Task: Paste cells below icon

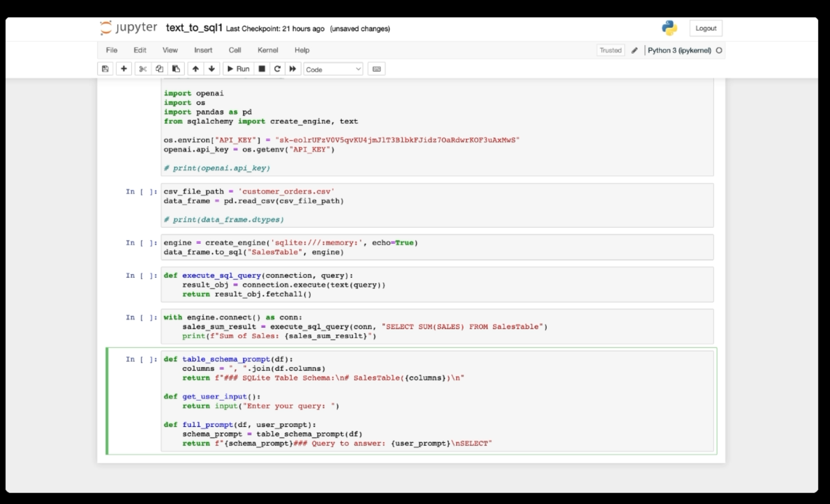Action: point(176,69)
